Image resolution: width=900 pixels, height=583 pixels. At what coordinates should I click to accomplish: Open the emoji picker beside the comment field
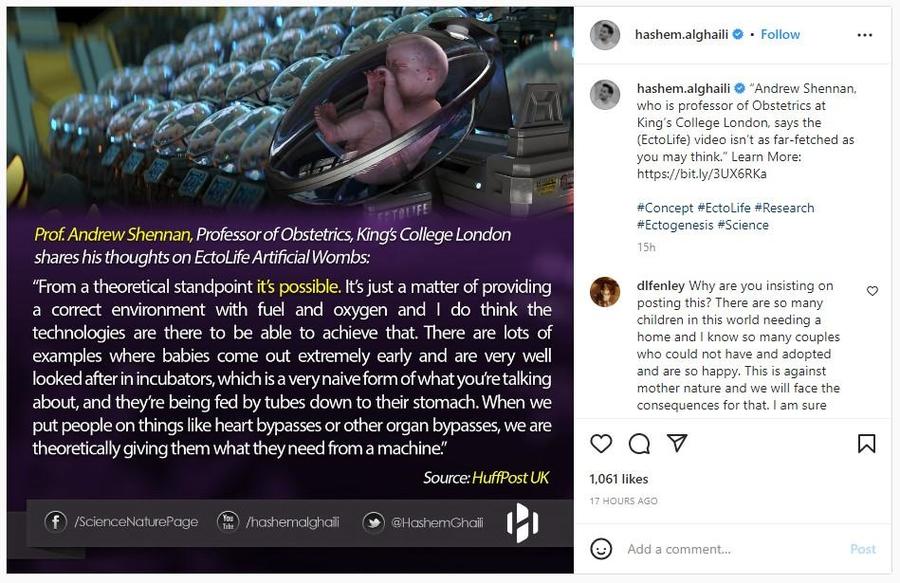coord(601,549)
